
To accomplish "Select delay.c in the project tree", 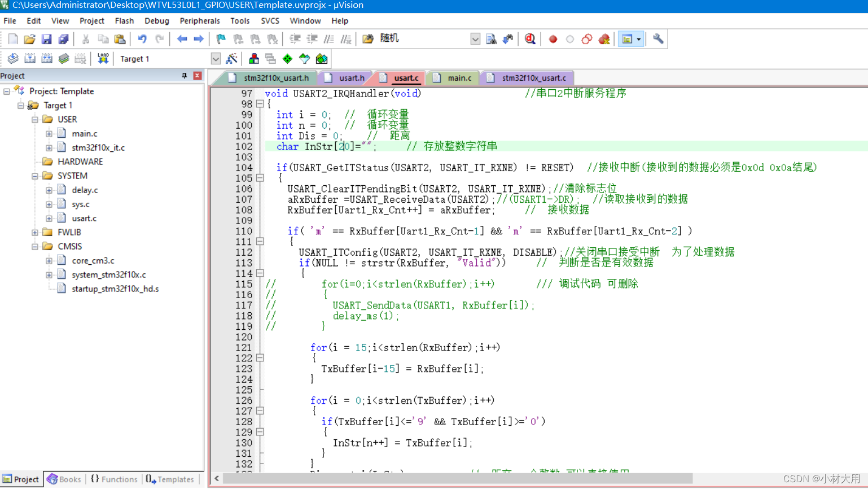I will coord(85,190).
